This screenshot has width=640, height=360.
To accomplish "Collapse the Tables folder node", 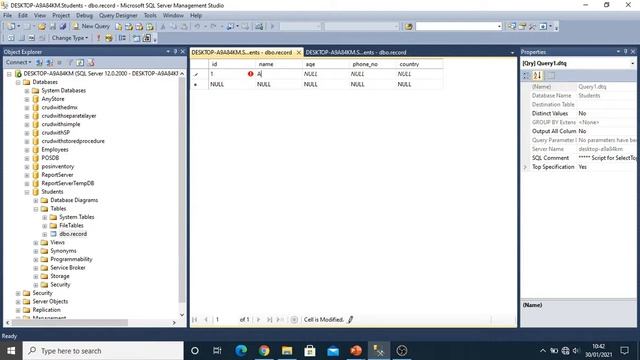I will (36, 209).
